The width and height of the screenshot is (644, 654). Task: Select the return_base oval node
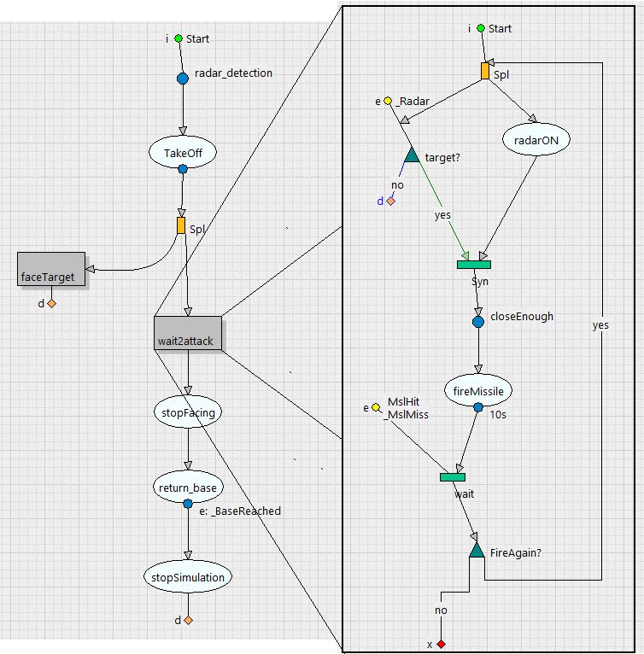click(187, 488)
